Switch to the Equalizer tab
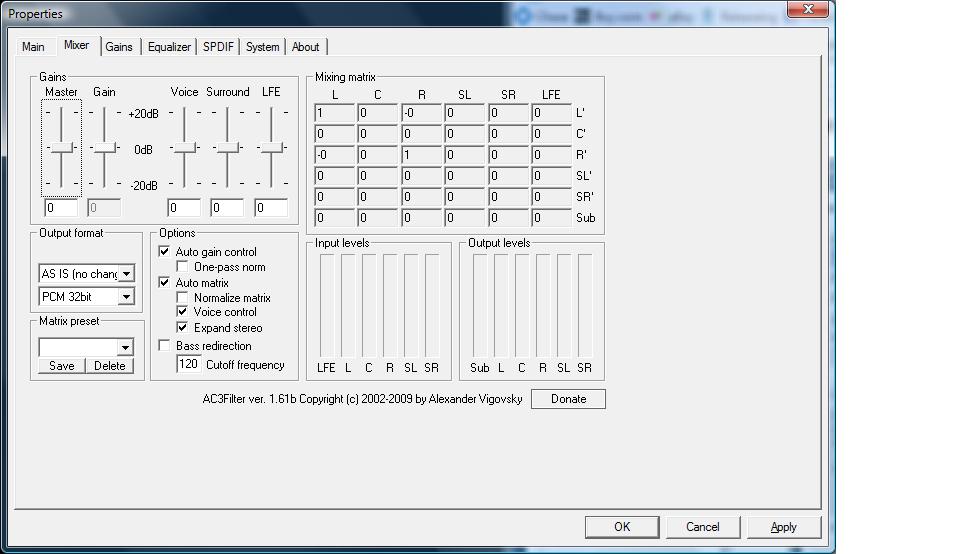Image resolution: width=960 pixels, height=554 pixels. coord(168,47)
